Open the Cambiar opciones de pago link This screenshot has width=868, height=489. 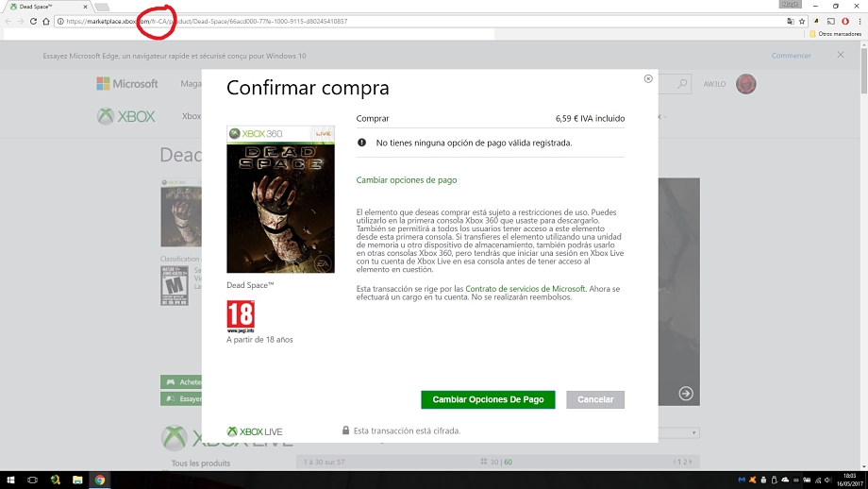[407, 180]
